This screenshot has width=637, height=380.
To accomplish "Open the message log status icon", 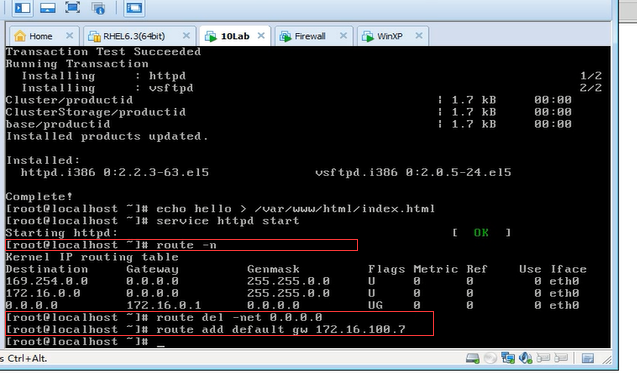I will click(587, 358).
